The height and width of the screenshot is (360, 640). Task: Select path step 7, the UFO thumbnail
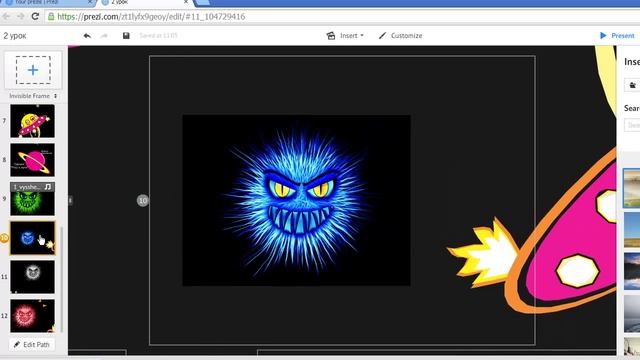tap(32, 121)
